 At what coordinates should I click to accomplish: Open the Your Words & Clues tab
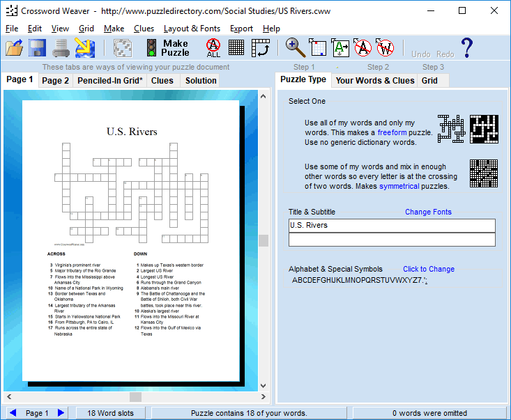tap(375, 81)
